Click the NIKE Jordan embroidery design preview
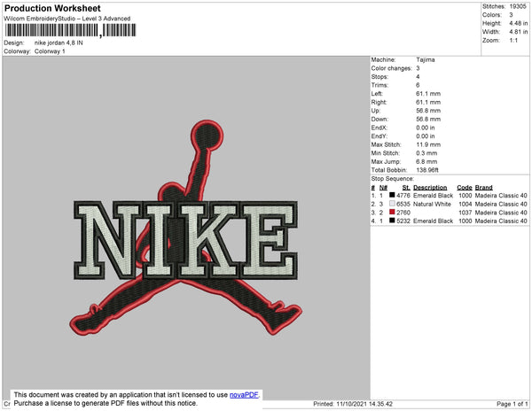532x411 pixels. 185,228
